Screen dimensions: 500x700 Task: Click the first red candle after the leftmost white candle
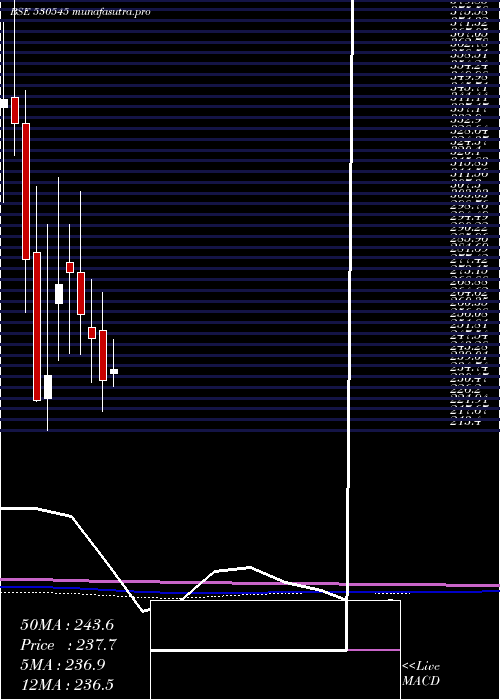pyautogui.click(x=15, y=110)
